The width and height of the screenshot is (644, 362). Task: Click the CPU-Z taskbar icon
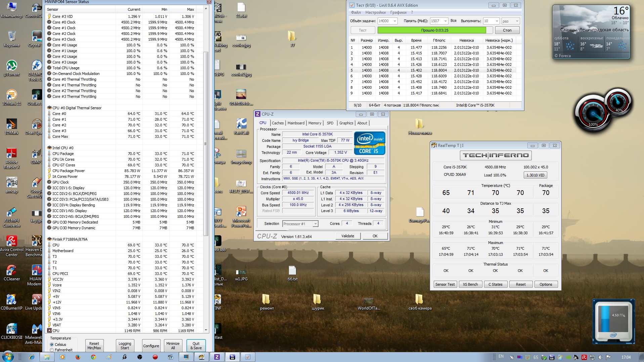[x=217, y=357]
